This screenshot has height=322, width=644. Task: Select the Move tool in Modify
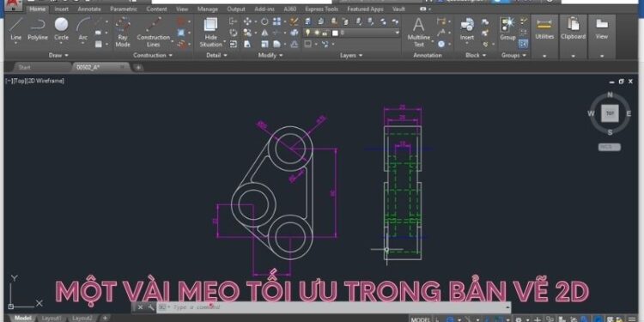tap(247, 21)
